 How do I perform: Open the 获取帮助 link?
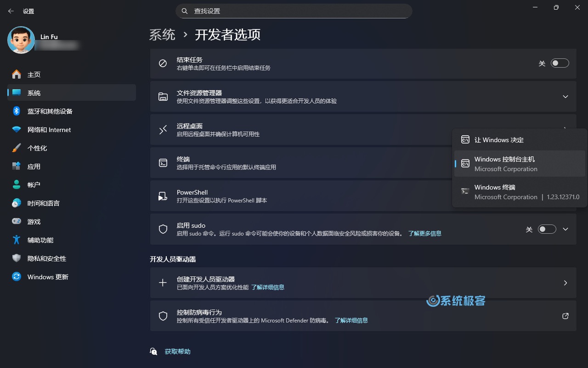pos(178,351)
